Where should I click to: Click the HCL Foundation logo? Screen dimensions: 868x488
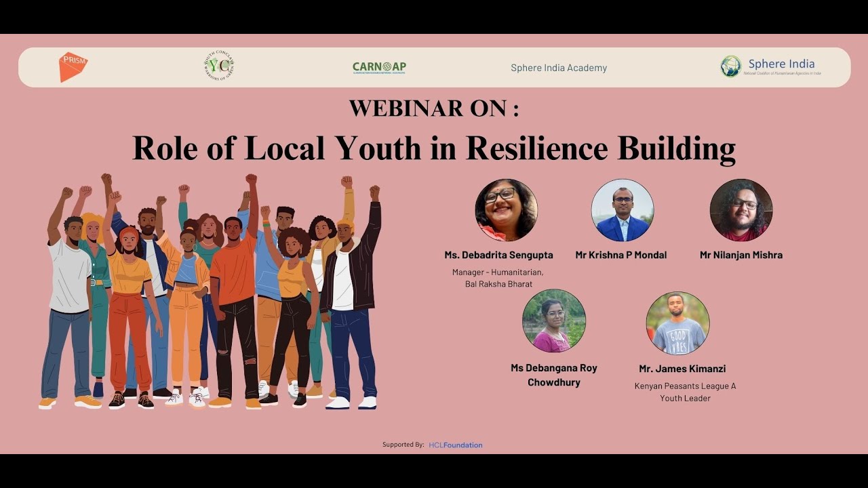tap(456, 445)
